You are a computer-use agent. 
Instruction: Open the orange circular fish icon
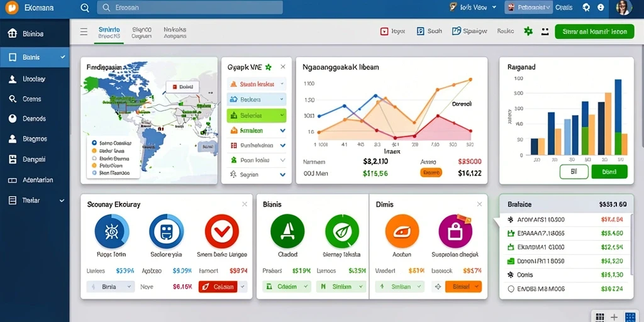point(402,231)
